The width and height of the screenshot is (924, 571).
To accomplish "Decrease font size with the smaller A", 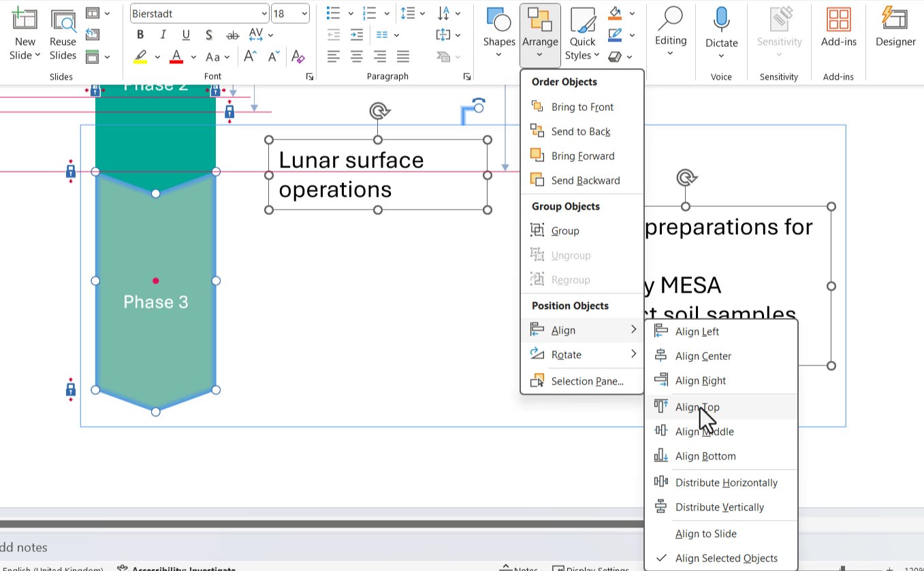I will pyautogui.click(x=274, y=57).
